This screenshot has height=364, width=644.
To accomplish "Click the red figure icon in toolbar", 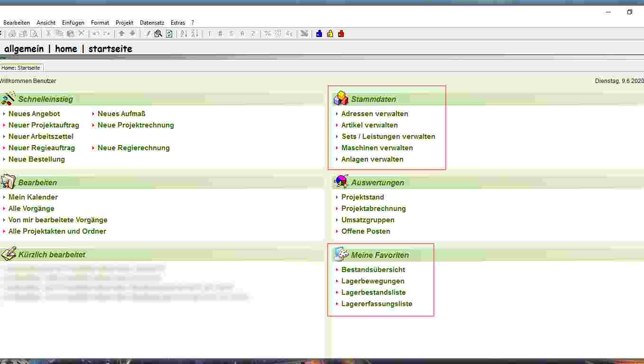I will click(x=341, y=33).
